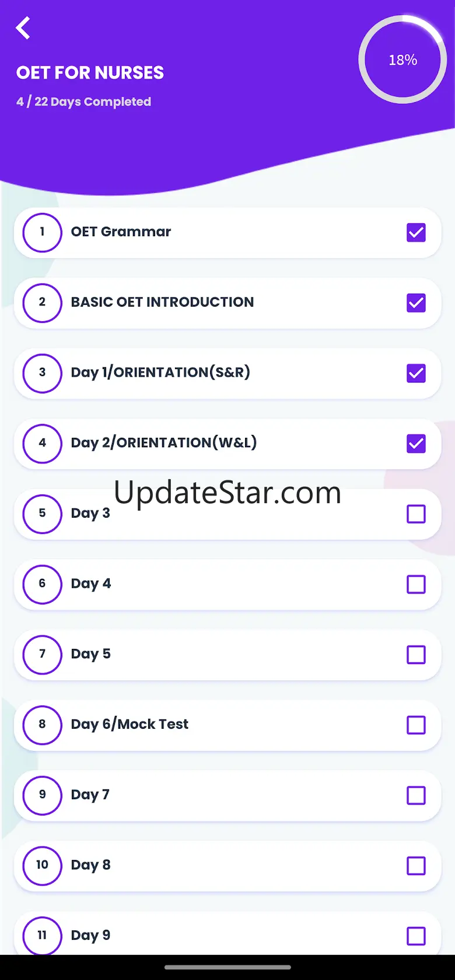This screenshot has width=455, height=980.
Task: Tick the Day 8 checkbox
Action: 416,866
